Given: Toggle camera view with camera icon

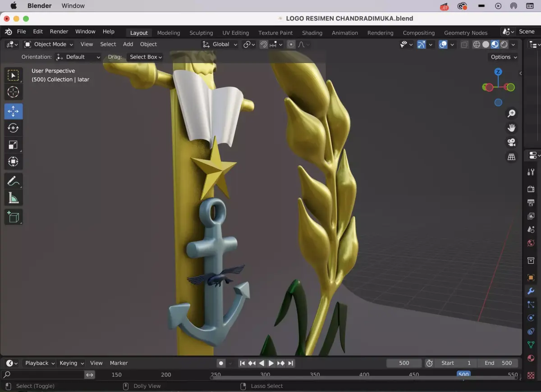Looking at the screenshot, I should 511,142.
